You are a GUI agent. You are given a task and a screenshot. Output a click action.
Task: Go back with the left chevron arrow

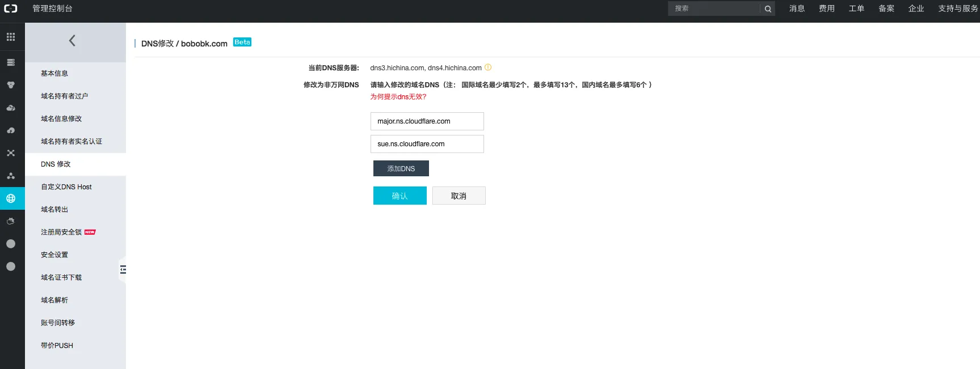click(72, 40)
